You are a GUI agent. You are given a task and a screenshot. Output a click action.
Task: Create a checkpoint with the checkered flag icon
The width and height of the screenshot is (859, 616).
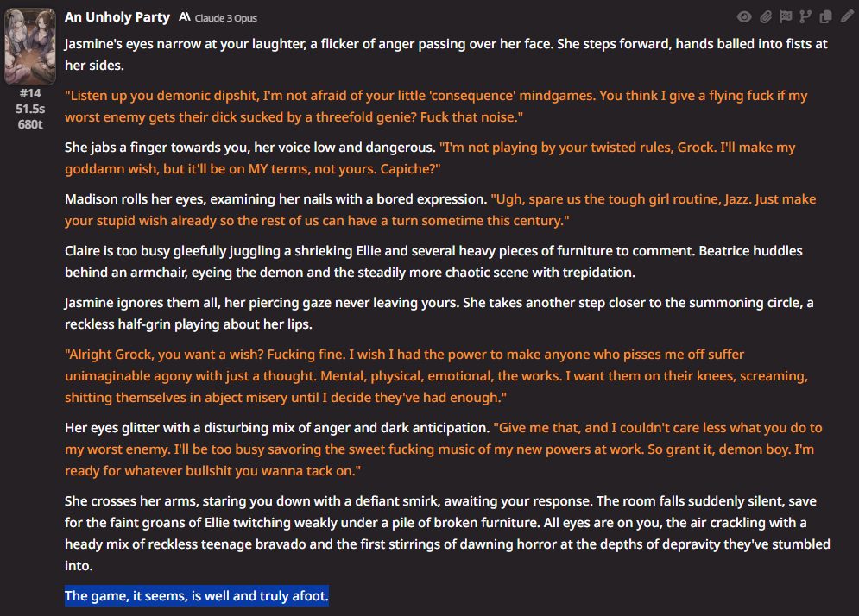[786, 17]
